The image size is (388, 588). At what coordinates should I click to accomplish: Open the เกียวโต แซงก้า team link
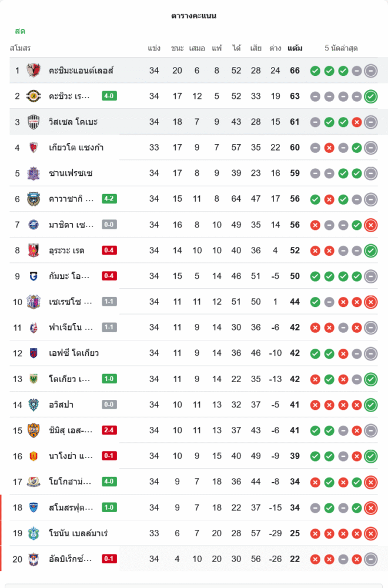pyautogui.click(x=76, y=148)
